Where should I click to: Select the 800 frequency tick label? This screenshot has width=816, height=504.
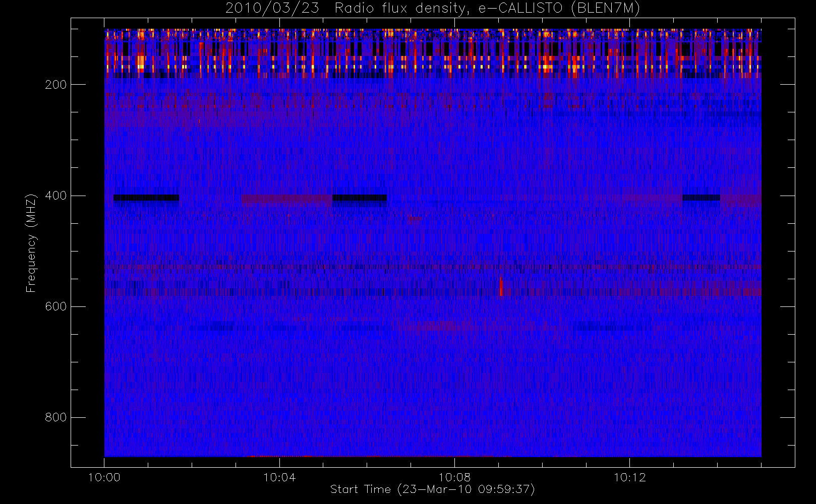pos(56,417)
